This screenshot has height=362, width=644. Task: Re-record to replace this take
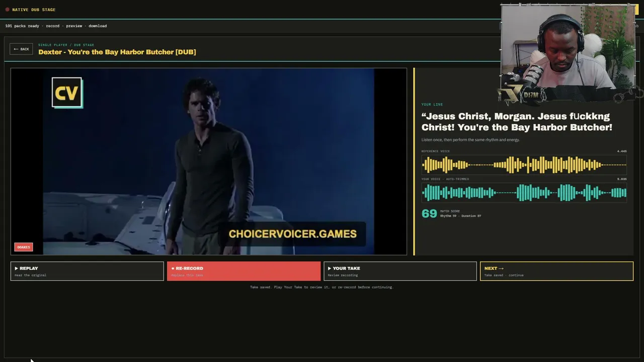click(244, 271)
